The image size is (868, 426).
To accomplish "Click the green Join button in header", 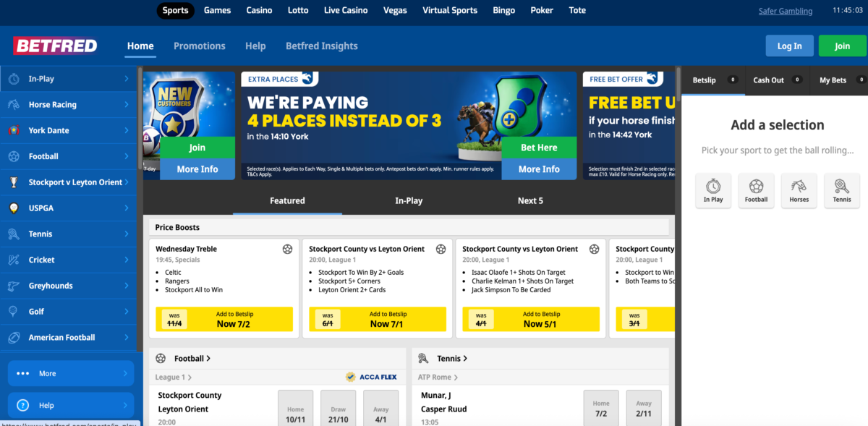I will (x=842, y=46).
